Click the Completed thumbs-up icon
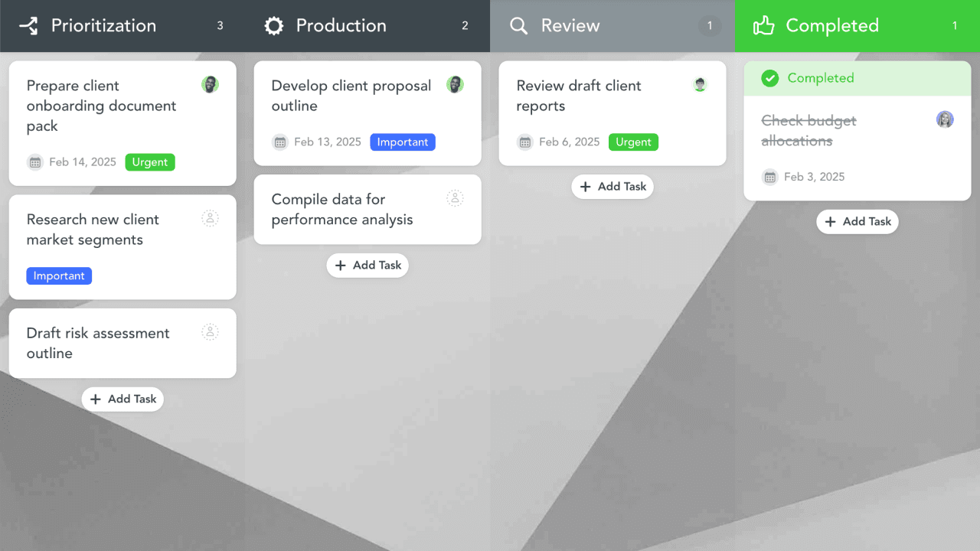This screenshot has height=551, width=980. pos(763,26)
